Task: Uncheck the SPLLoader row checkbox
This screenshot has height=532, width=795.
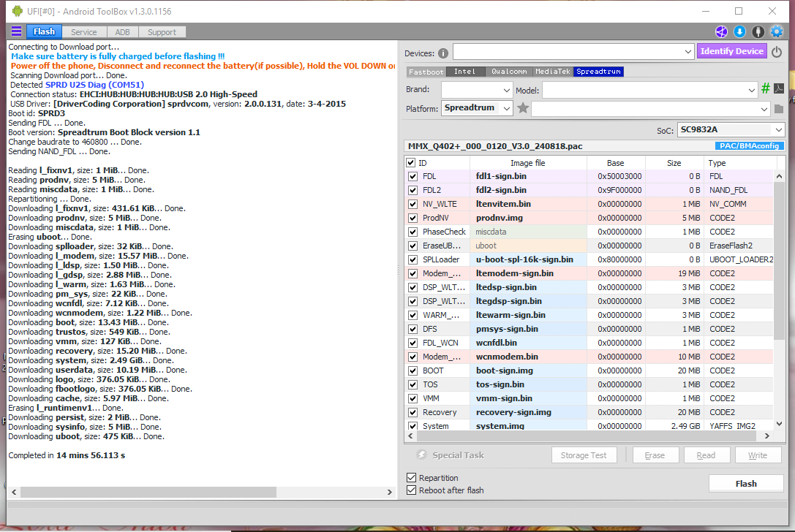Action: 412,259
